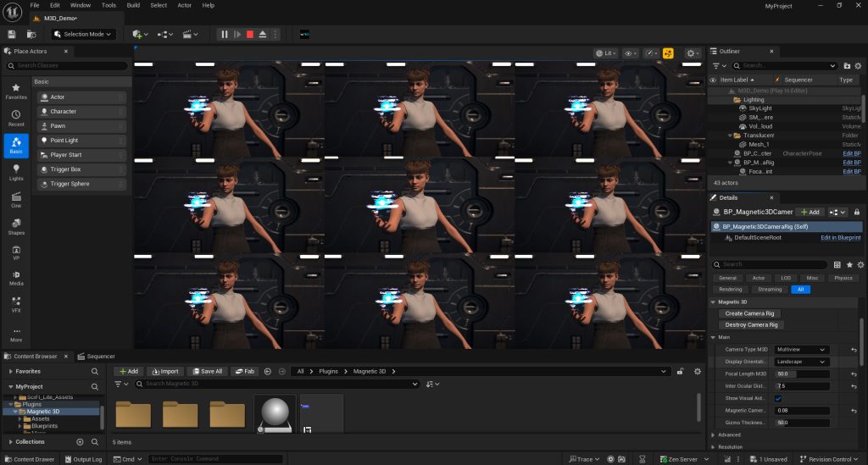Image resolution: width=868 pixels, height=465 pixels.
Task: Click the Create Camera Rig button
Action: click(749, 313)
